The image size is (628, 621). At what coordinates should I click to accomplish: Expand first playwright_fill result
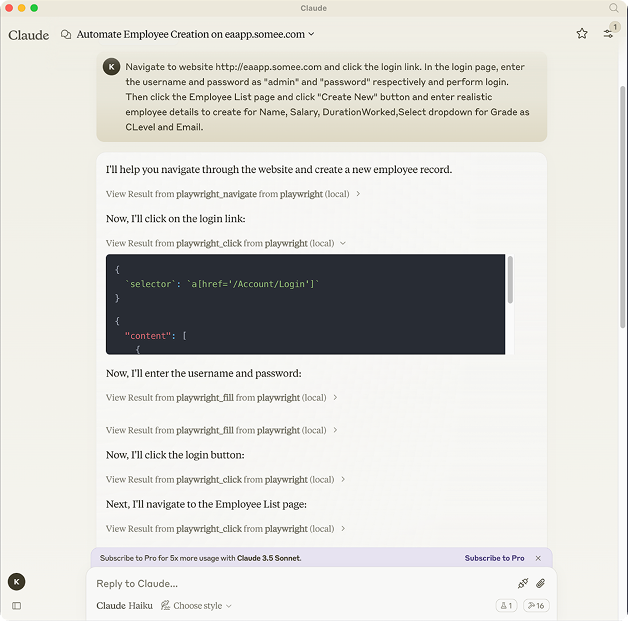221,398
